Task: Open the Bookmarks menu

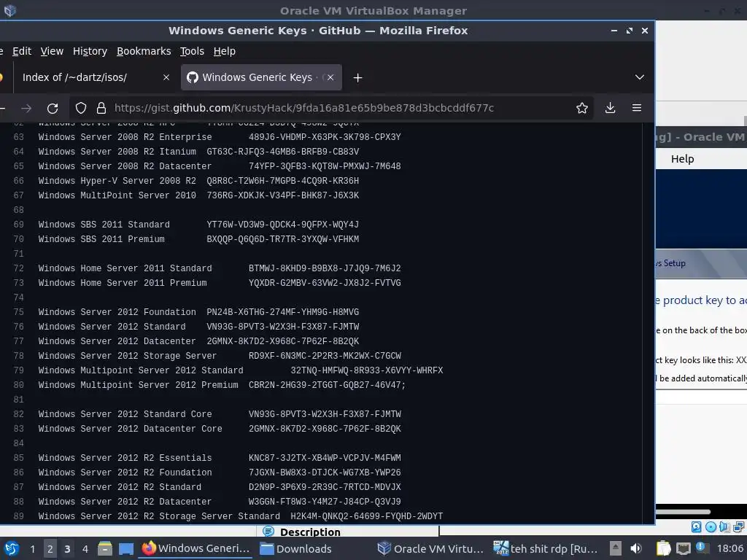Action: pos(144,51)
